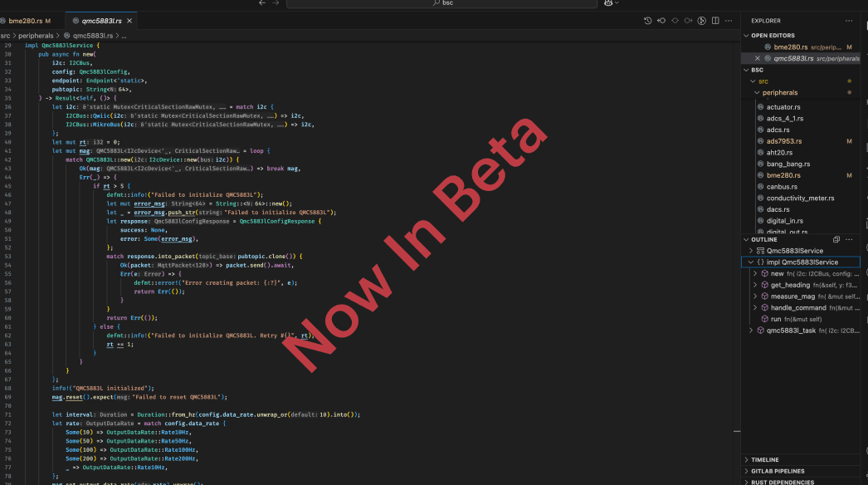
Task: Select the run function in Outline
Action: click(776, 319)
